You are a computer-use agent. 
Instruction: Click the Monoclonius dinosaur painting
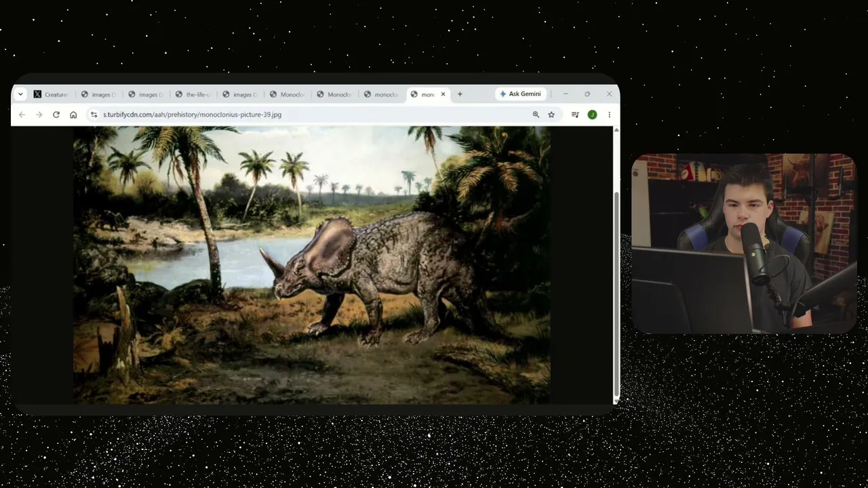click(x=312, y=265)
